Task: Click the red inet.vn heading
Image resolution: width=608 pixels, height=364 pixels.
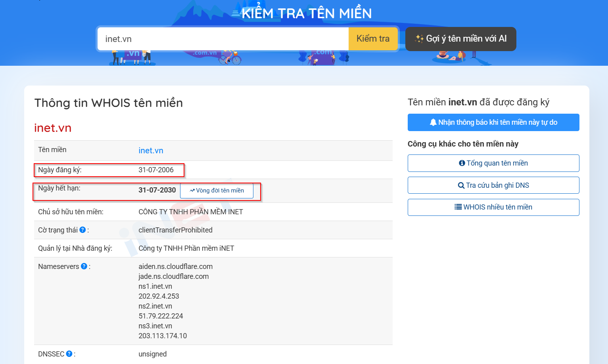Action: click(x=53, y=128)
